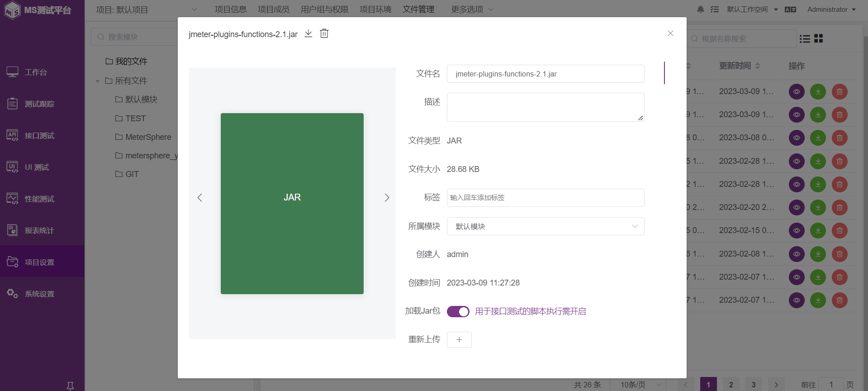
Task: Toggle the 加载Jar包 switch off
Action: tap(458, 311)
